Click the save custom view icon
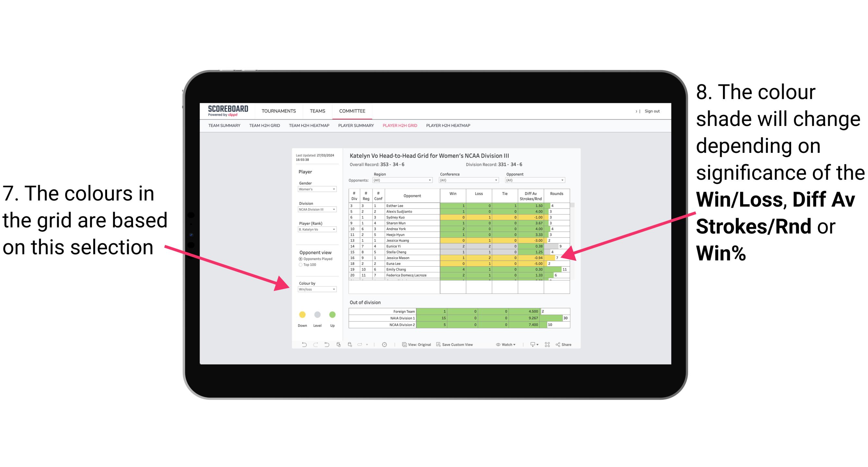The height and width of the screenshot is (467, 868). [438, 345]
